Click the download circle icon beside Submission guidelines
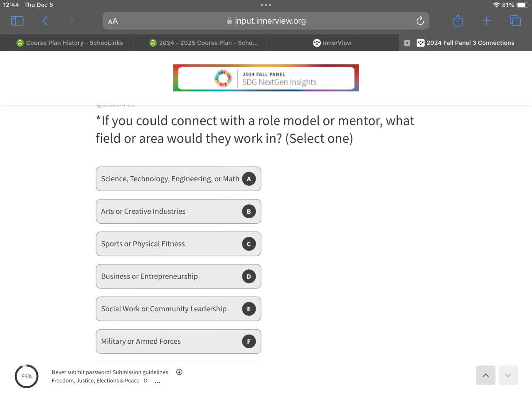Image resolution: width=532 pixels, height=399 pixels. pos(179,372)
